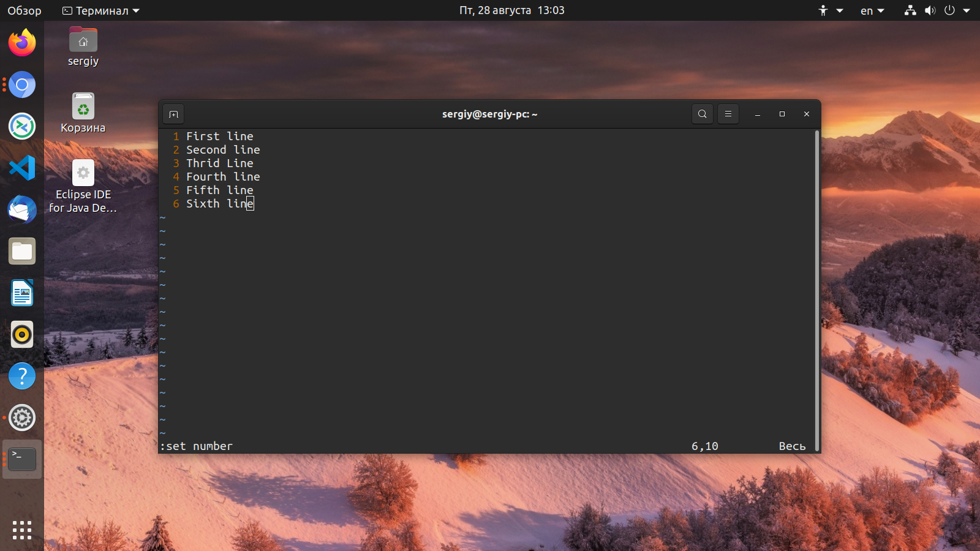Open Rhythmbox music player from the dock

(x=22, y=334)
